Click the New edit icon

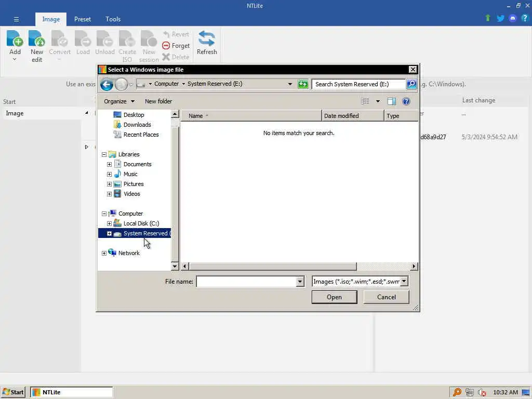point(37,38)
